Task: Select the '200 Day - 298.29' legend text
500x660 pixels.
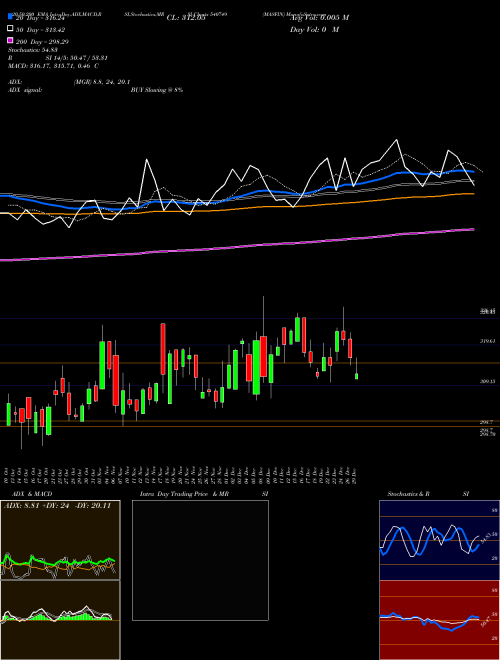Action: 42,42
